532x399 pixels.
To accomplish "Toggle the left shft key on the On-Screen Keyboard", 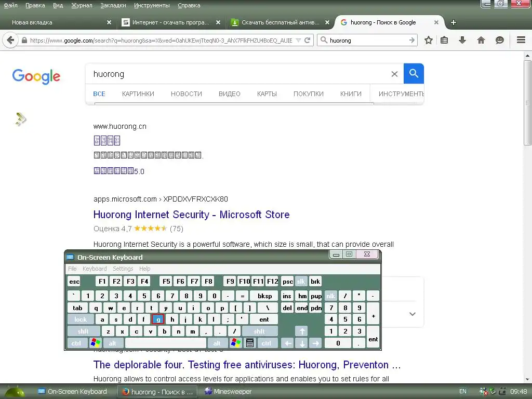I will point(84,331).
